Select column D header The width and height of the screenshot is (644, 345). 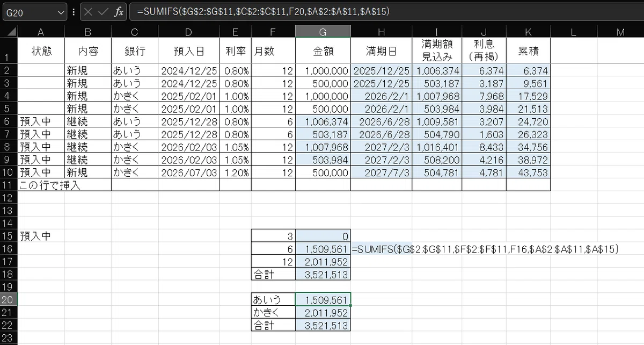(188, 32)
